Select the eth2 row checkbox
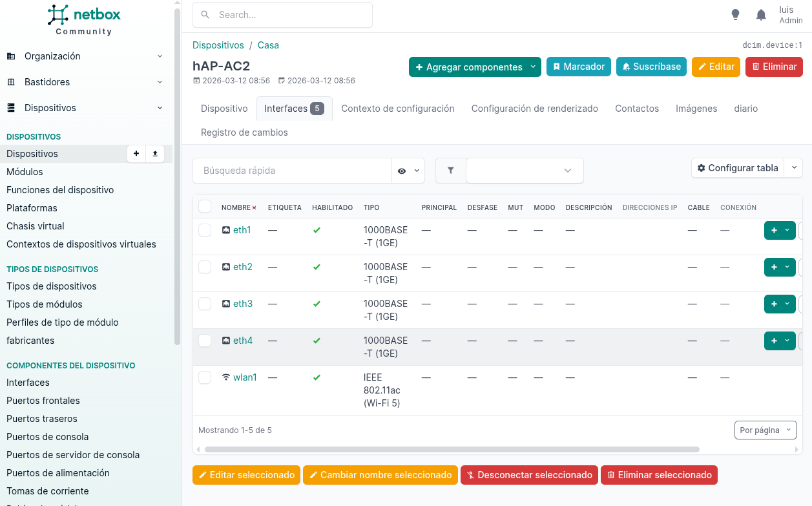The image size is (812, 506). click(x=205, y=267)
